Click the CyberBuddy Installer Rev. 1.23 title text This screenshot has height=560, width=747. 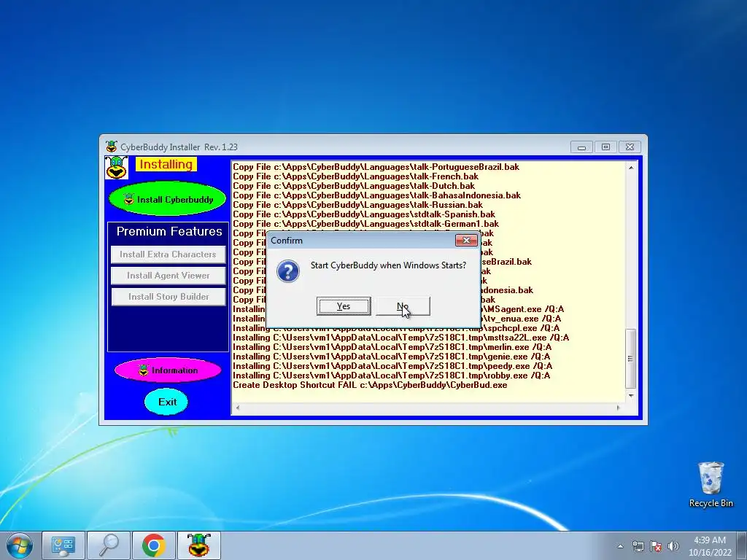click(x=179, y=147)
